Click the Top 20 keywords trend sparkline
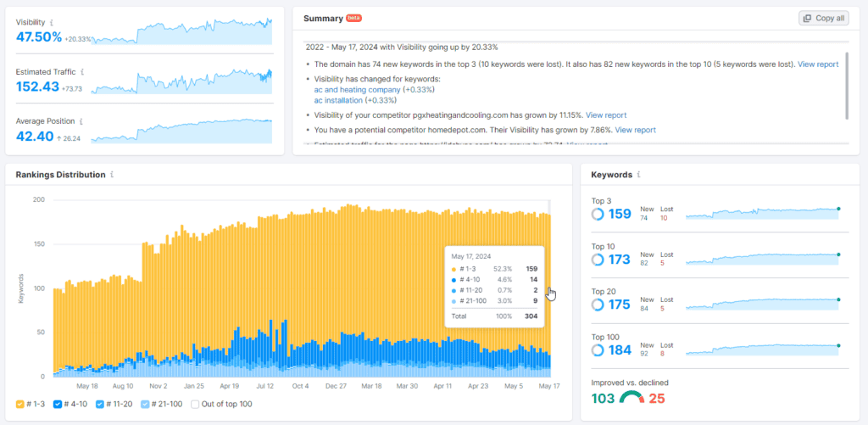Viewport: 868px width, 425px height. tap(763, 305)
